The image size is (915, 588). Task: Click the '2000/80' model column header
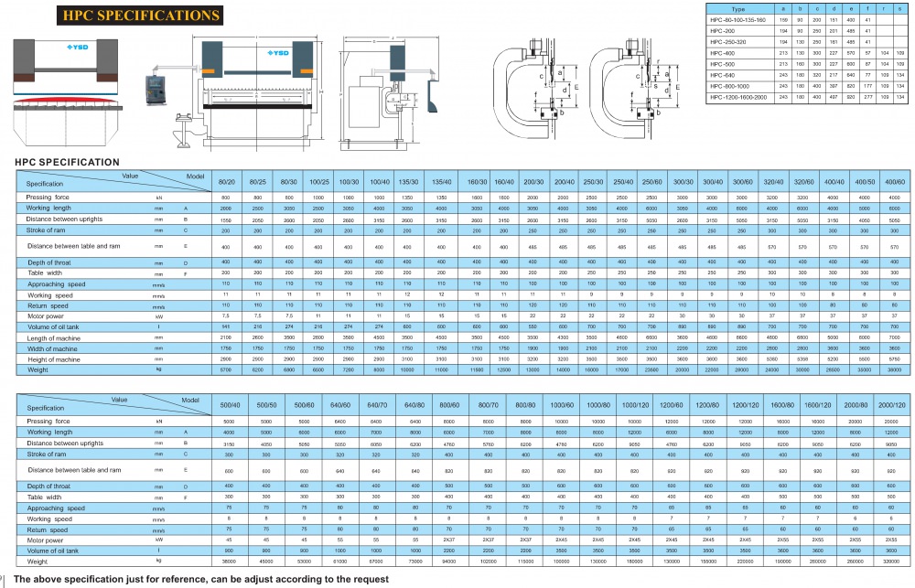(x=856, y=405)
